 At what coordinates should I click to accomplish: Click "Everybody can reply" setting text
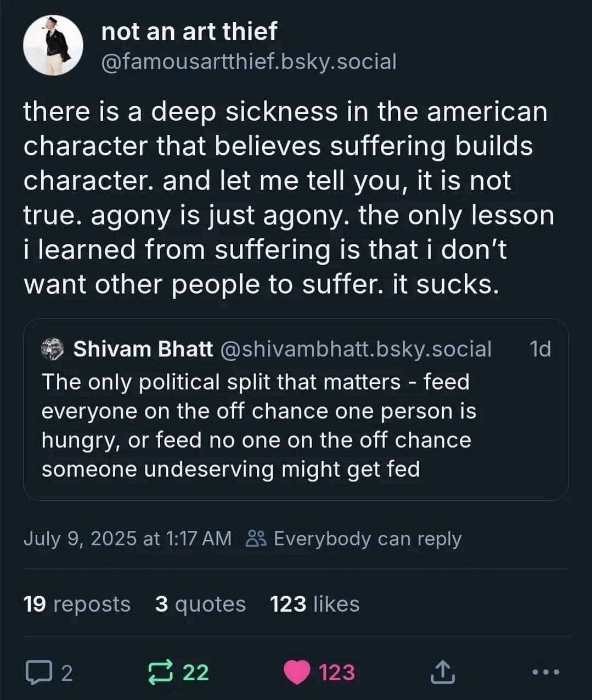(367, 539)
